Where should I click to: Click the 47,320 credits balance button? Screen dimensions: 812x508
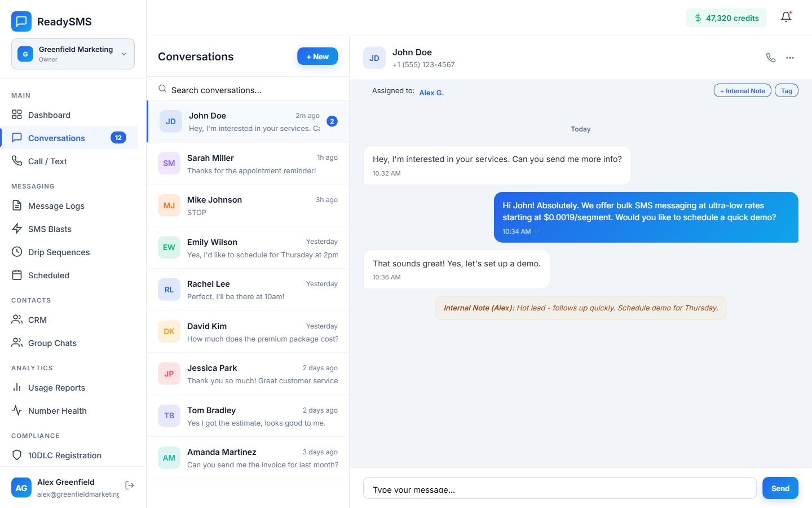[x=726, y=18]
